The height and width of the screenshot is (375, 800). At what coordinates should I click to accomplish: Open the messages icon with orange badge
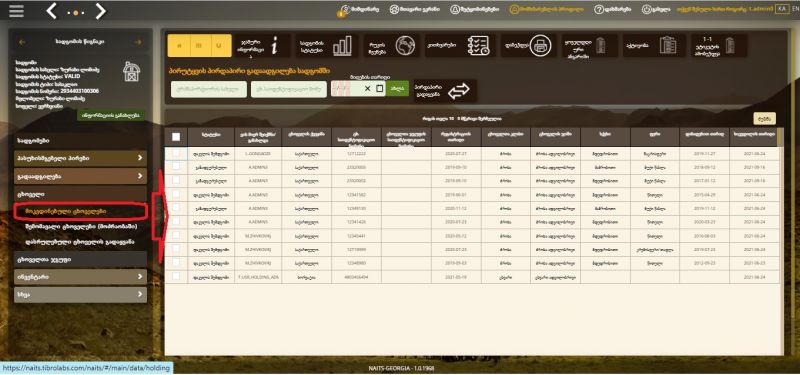click(344, 10)
